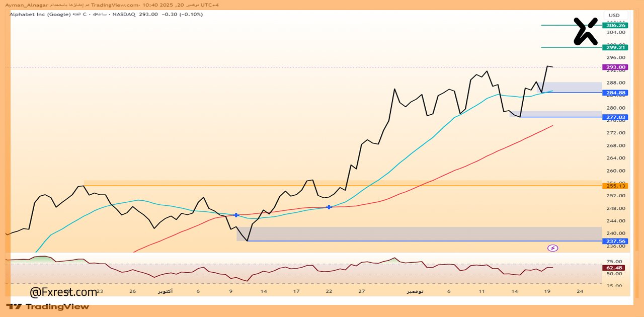Open the USD currency selector
Image resolution: width=644 pixels, height=317 pixels.
[x=614, y=16]
